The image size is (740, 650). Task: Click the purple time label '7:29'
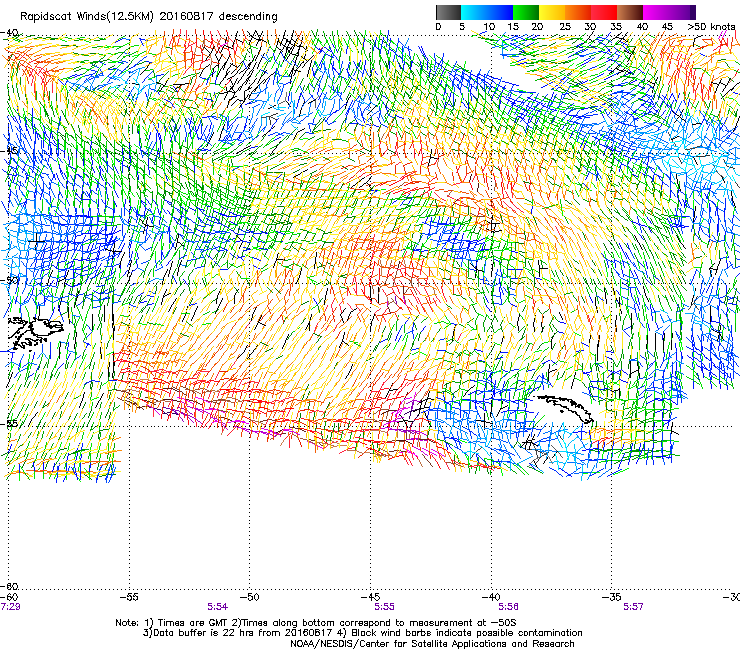[10, 607]
